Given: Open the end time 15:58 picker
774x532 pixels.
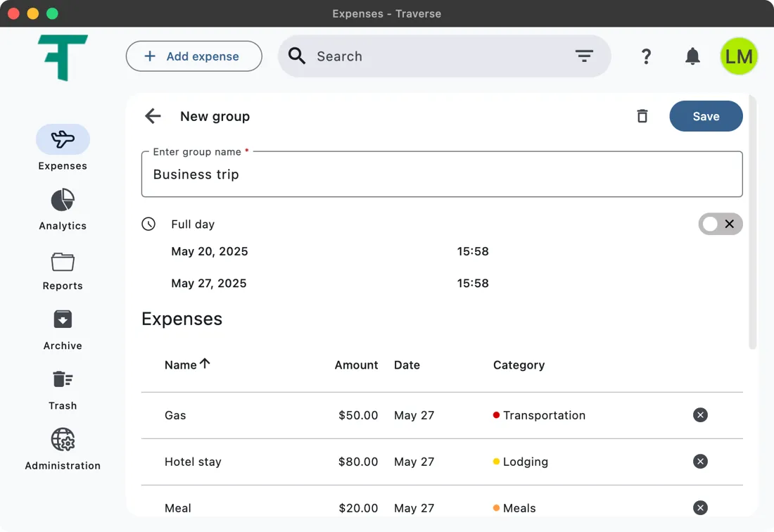Looking at the screenshot, I should click(x=473, y=284).
